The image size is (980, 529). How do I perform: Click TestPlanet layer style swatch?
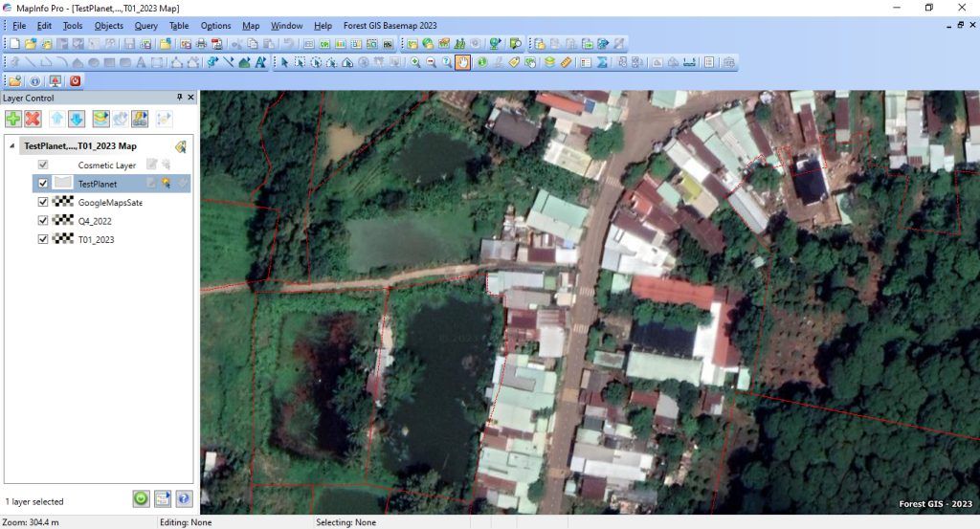63,184
